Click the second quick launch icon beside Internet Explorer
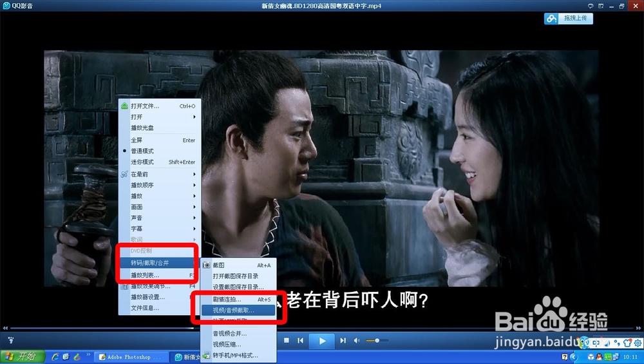Image resolution: width=644 pixels, height=364 pixels. (x=66, y=357)
